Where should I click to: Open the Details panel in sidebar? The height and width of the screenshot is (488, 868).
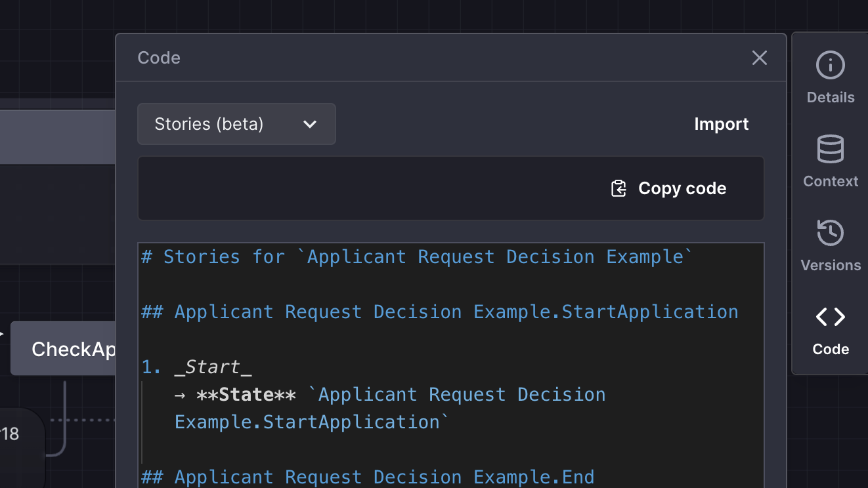coord(831,79)
